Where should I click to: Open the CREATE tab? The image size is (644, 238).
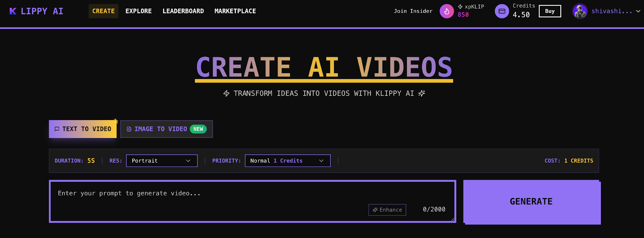click(x=103, y=11)
